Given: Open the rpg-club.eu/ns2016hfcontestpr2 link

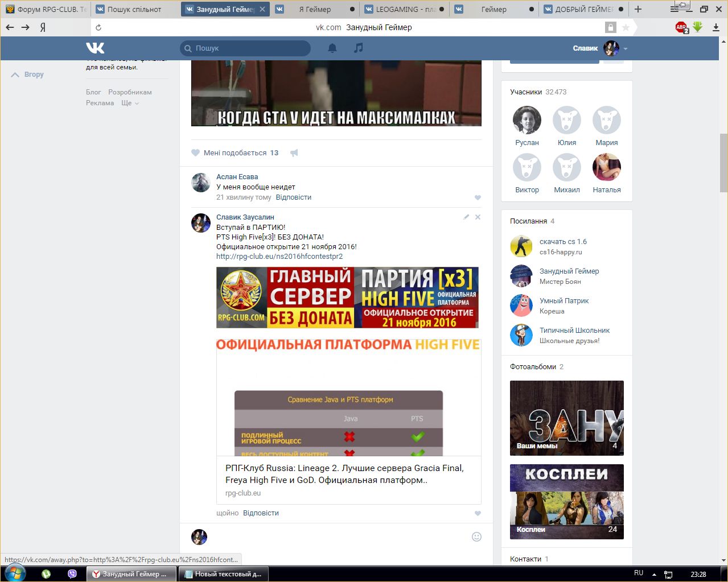Looking at the screenshot, I should coord(279,257).
